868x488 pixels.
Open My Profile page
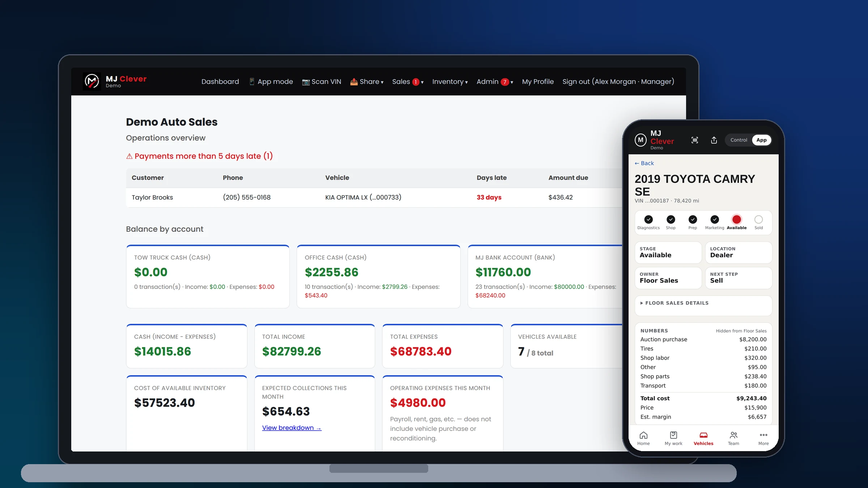(538, 82)
